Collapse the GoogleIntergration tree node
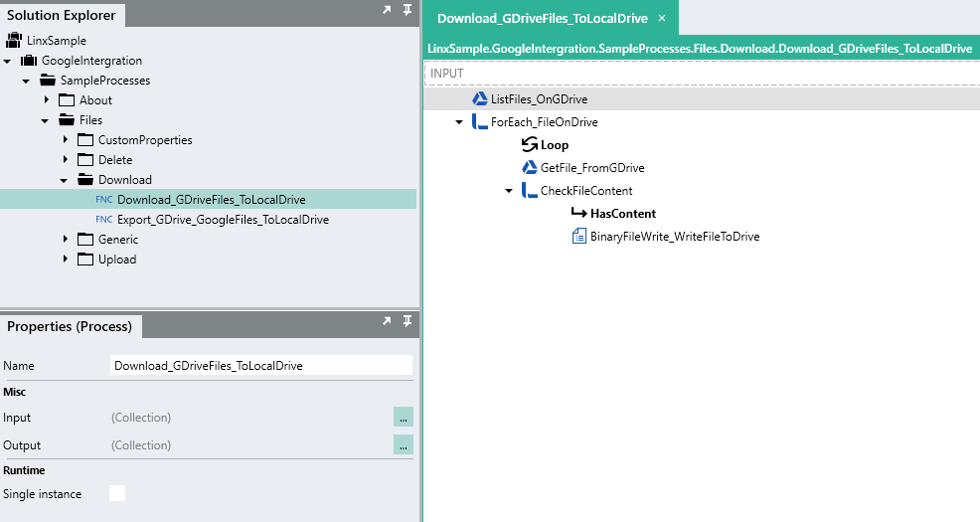The height and width of the screenshot is (522, 980). pos(8,62)
